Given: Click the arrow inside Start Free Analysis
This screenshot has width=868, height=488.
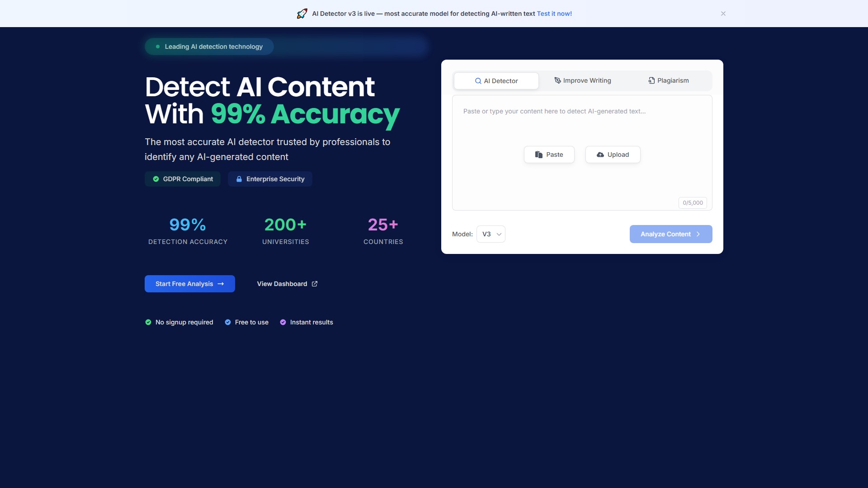Looking at the screenshot, I should (221, 284).
